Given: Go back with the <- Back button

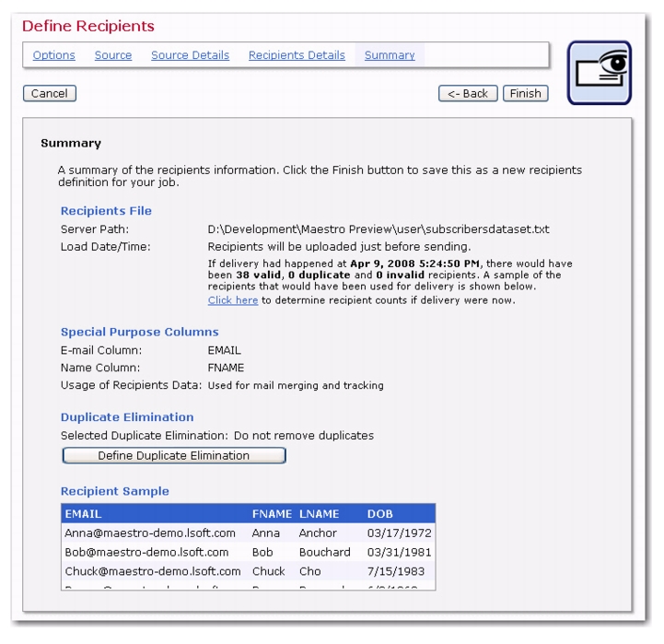Looking at the screenshot, I should 468,93.
